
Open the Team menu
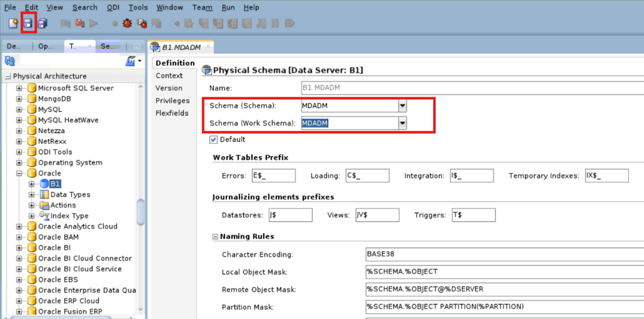coord(202,7)
